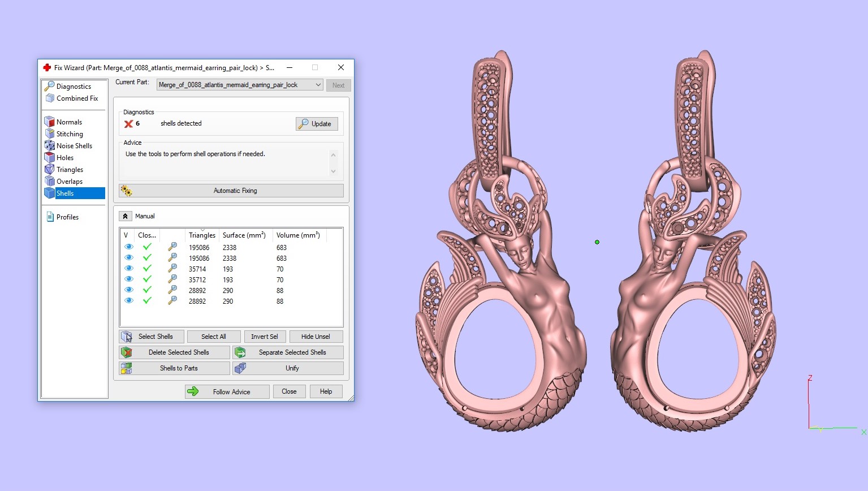Run Automatic Fixing
This screenshot has width=868, height=491.
pyautogui.click(x=231, y=191)
